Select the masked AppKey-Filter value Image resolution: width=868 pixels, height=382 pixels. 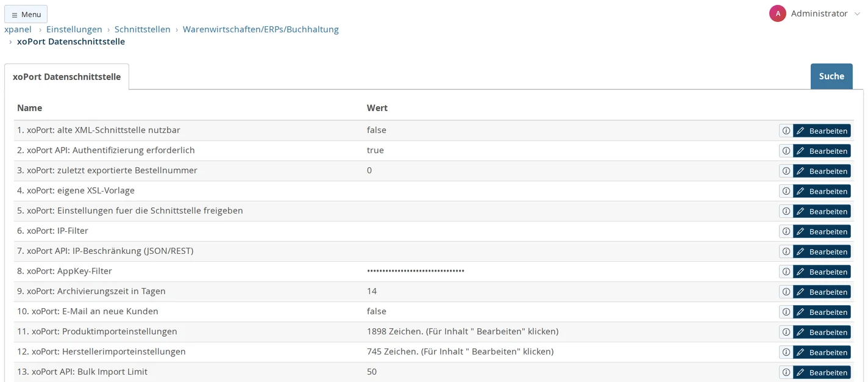tap(416, 271)
